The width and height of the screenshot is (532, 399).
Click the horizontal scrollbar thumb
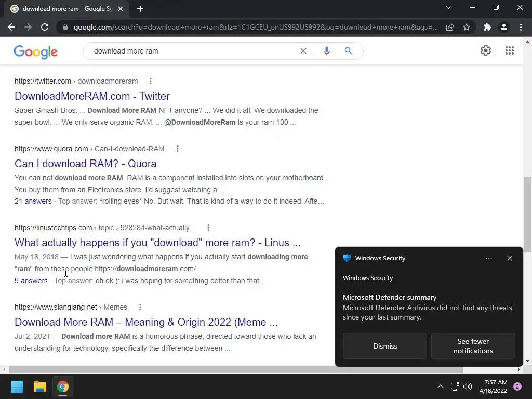click(x=236, y=369)
